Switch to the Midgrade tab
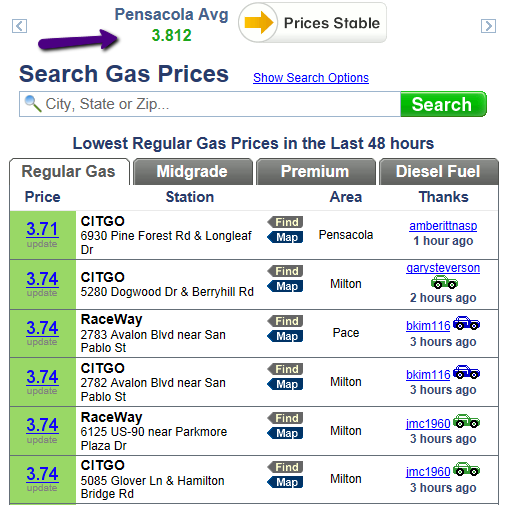This screenshot has height=505, width=505. 193,172
